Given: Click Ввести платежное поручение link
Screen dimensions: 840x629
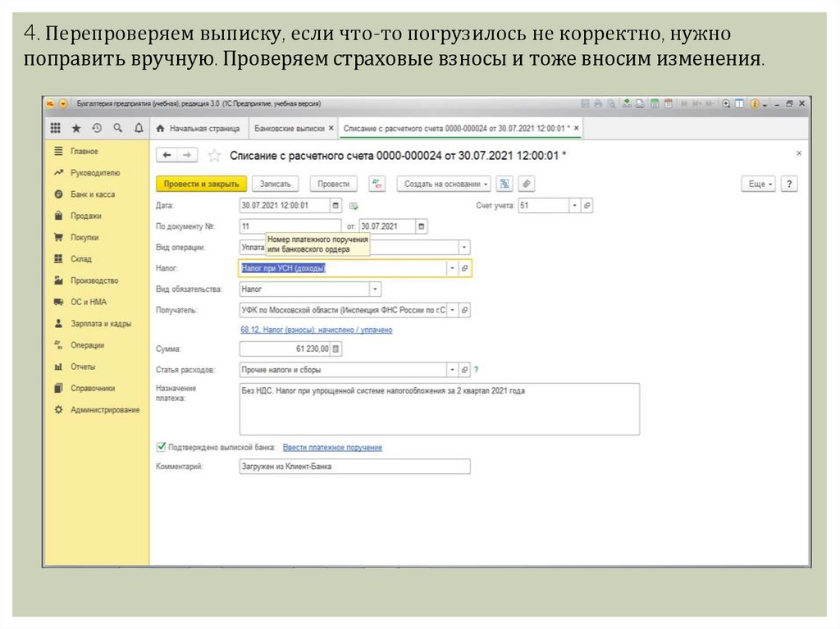Looking at the screenshot, I should click(332, 448).
